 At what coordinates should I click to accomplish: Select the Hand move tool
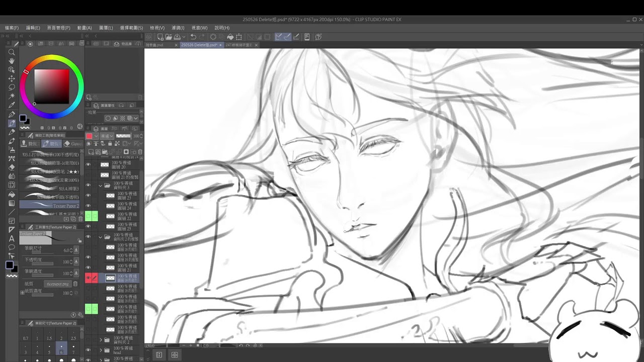pos(12,61)
